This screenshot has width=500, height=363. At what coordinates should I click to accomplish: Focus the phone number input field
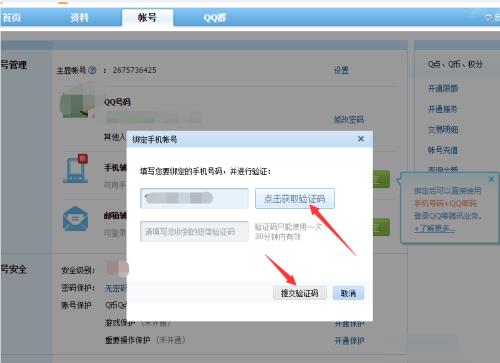coord(194,198)
